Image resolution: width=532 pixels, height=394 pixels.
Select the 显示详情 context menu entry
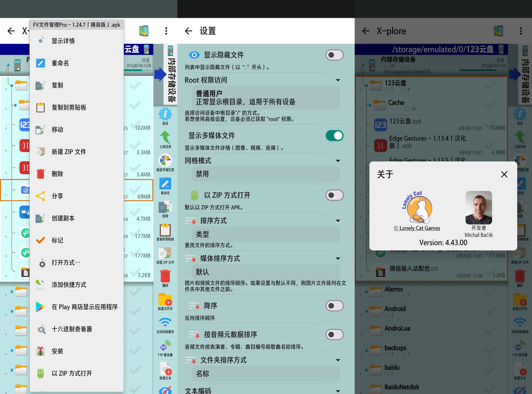tap(77, 41)
